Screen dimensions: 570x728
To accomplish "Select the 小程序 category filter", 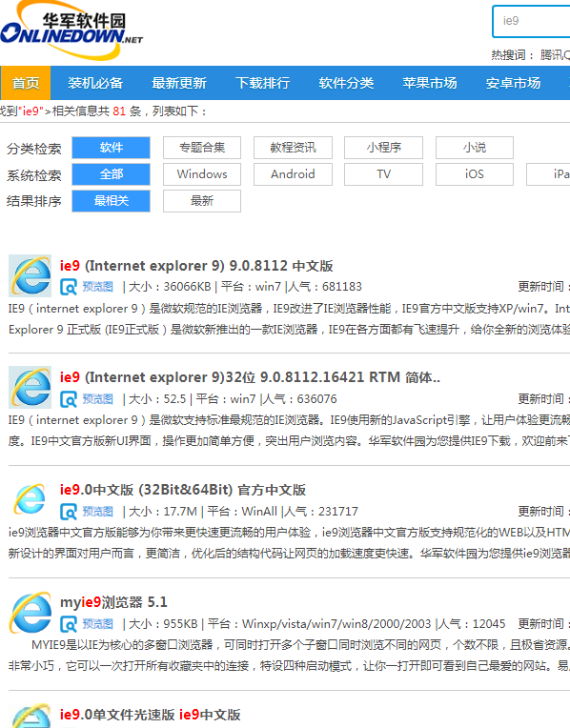I will click(384, 148).
